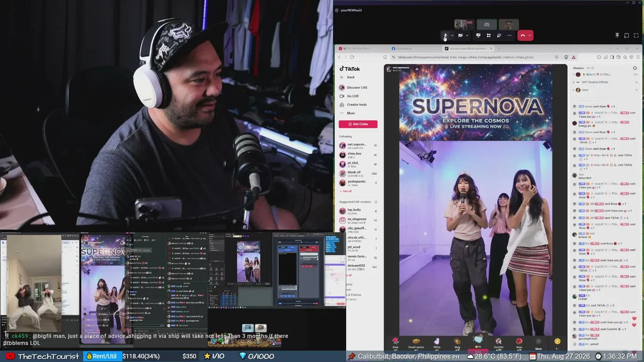Open Go LIVE in the sidebar
Screen dimensions: 644x362
click(x=349, y=96)
